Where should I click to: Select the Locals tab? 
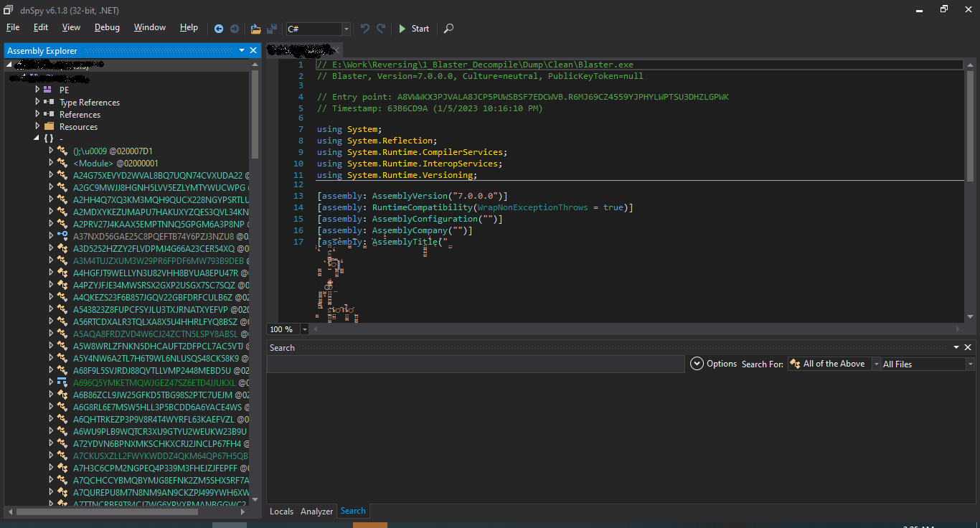281,511
